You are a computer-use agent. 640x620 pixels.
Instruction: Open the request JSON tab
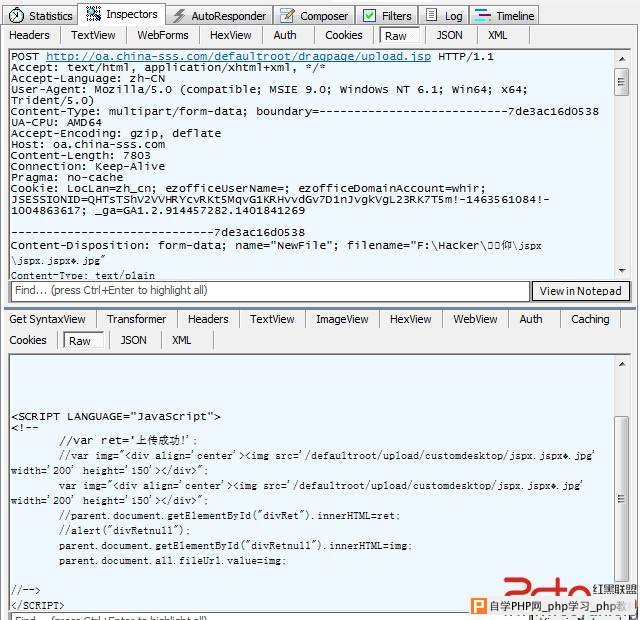click(x=449, y=35)
